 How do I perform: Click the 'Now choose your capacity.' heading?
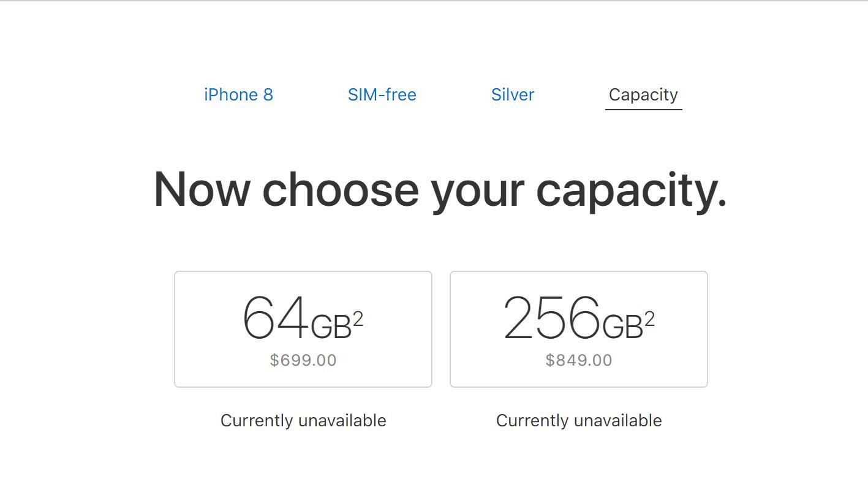click(x=440, y=190)
